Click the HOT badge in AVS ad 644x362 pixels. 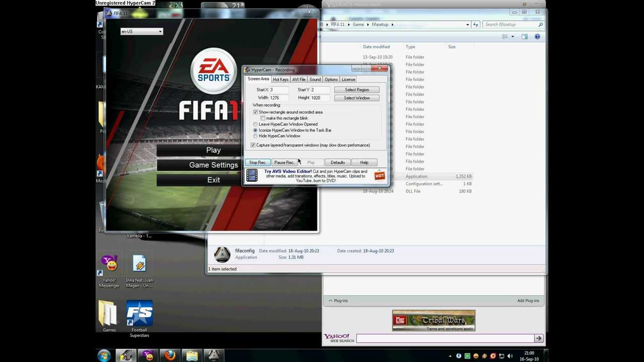[380, 175]
